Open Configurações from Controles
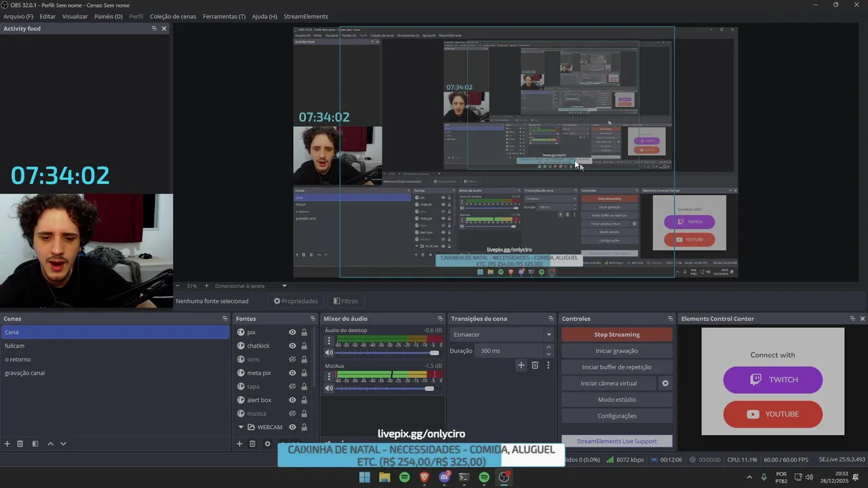 pyautogui.click(x=617, y=415)
